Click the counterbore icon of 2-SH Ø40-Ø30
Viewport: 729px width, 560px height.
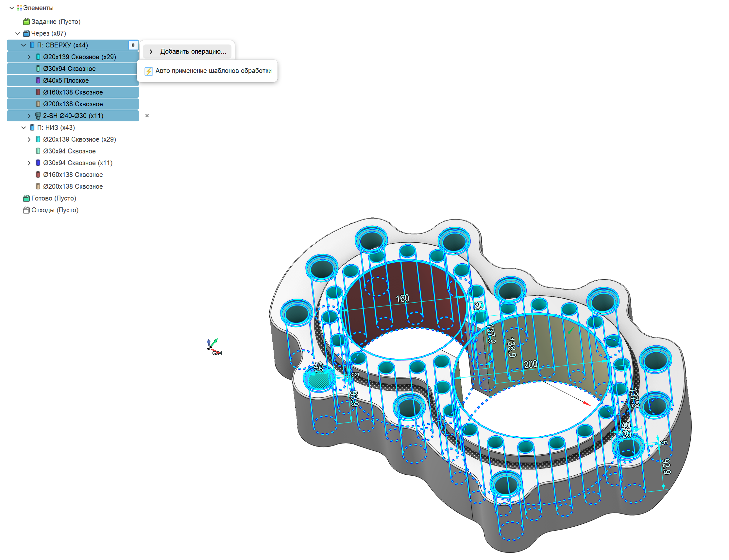38,116
